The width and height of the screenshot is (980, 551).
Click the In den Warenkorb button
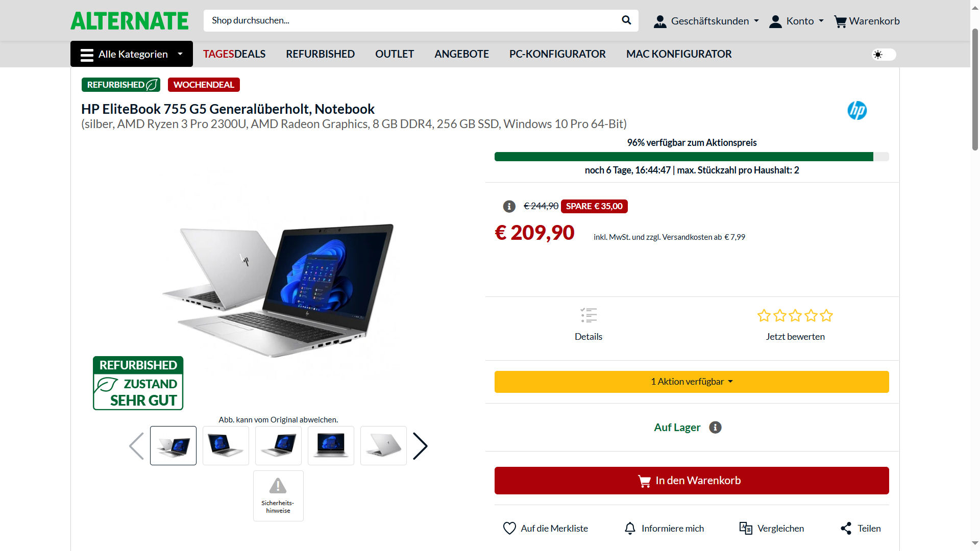point(692,481)
